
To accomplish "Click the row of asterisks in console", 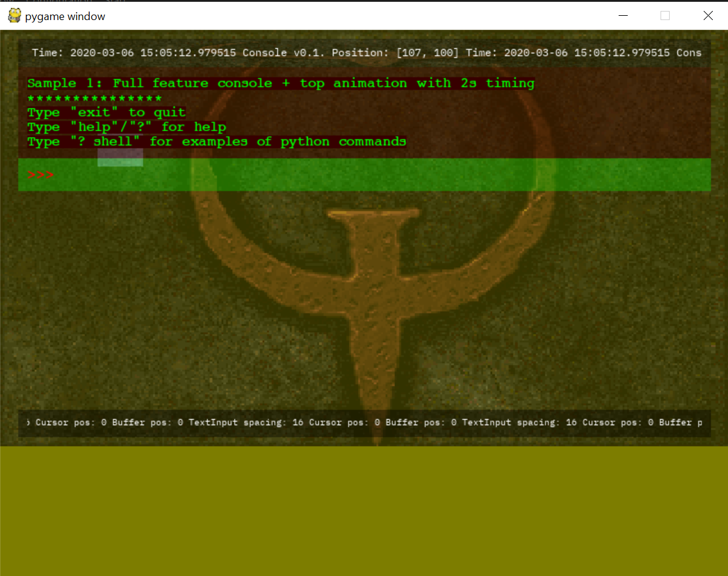I will 95,98.
